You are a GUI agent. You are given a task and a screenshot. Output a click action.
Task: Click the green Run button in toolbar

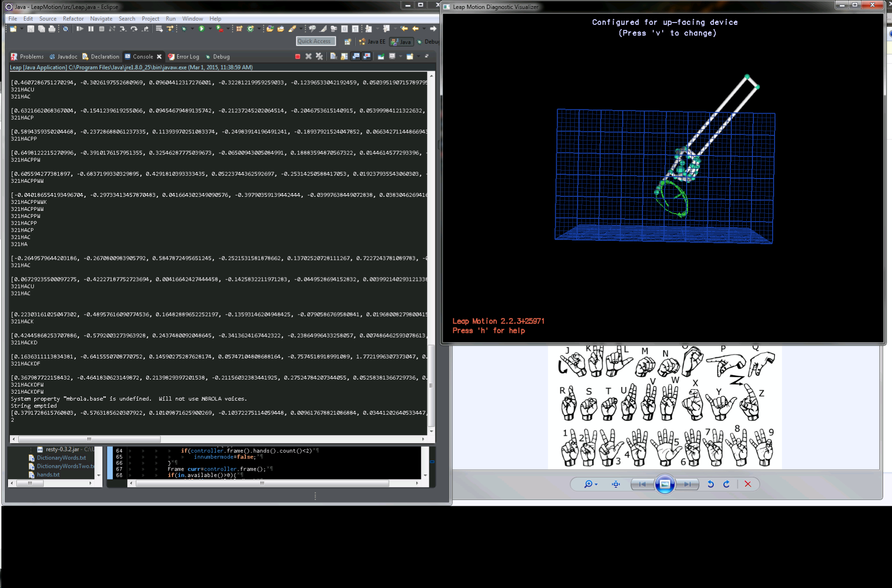202,29
